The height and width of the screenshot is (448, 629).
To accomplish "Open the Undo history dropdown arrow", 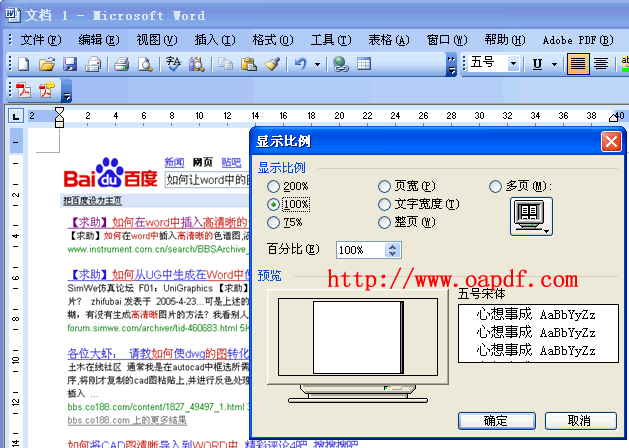I will tap(317, 64).
